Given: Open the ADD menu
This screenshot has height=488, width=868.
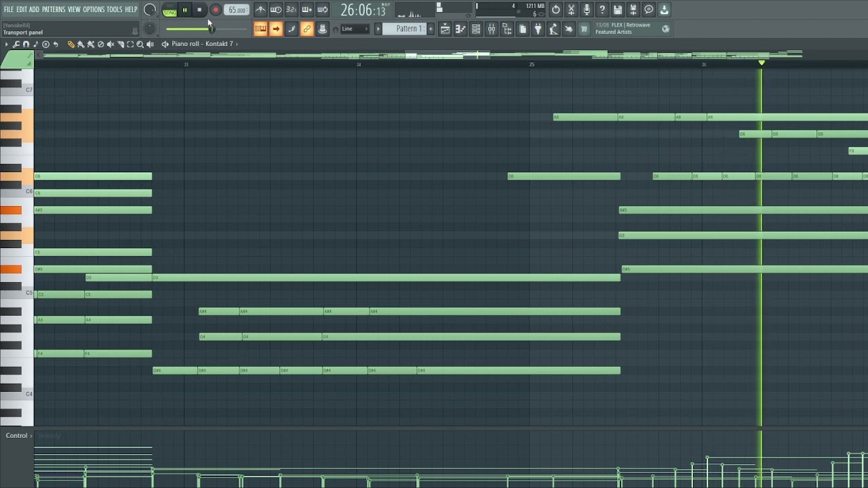Looking at the screenshot, I should pos(34,9).
